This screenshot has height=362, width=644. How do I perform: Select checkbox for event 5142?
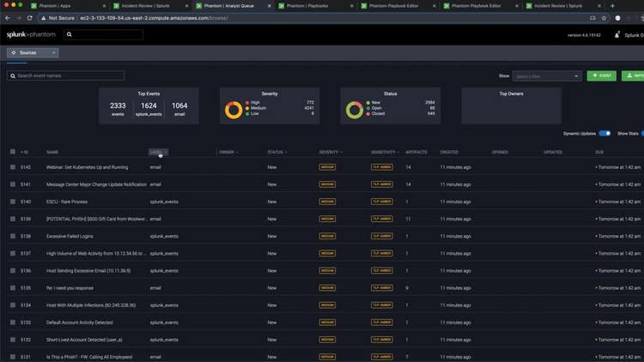13,167
